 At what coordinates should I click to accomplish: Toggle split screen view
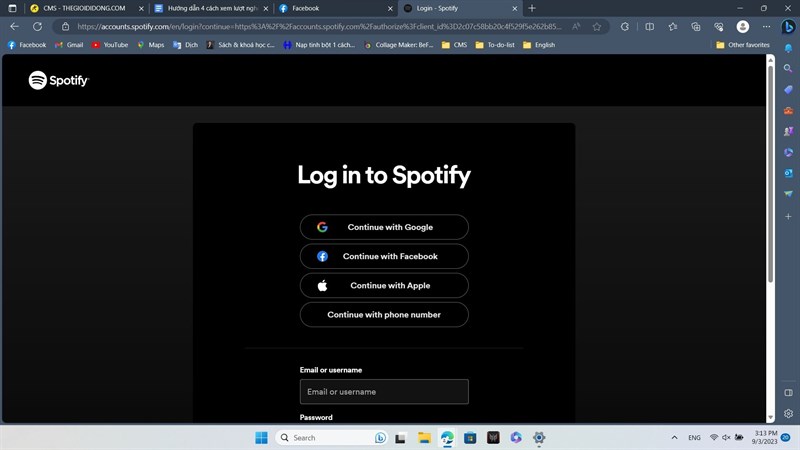point(649,27)
